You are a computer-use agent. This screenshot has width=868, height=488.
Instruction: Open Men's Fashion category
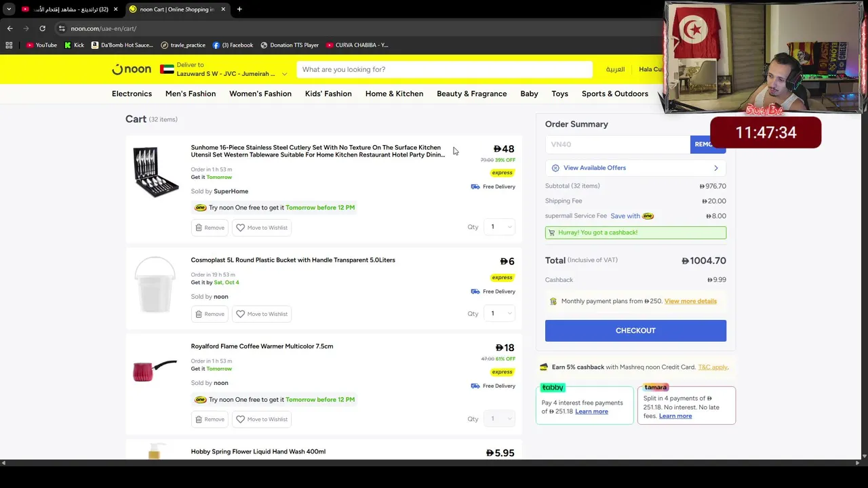pos(191,94)
